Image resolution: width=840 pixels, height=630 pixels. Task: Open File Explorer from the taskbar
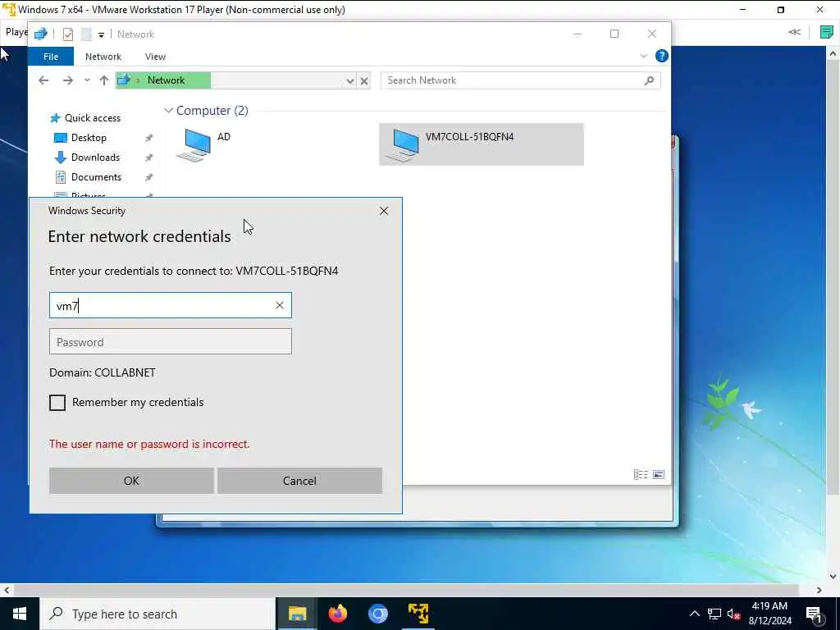(x=297, y=614)
